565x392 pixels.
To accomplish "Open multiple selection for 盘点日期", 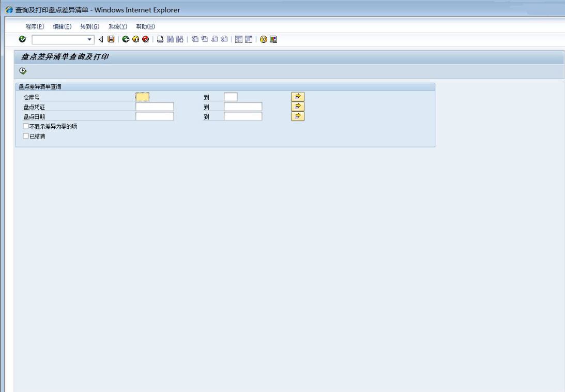I will [x=298, y=116].
